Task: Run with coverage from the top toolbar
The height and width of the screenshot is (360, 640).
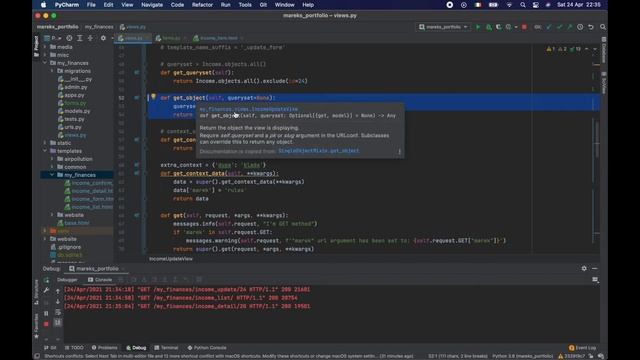Action: (x=498, y=27)
